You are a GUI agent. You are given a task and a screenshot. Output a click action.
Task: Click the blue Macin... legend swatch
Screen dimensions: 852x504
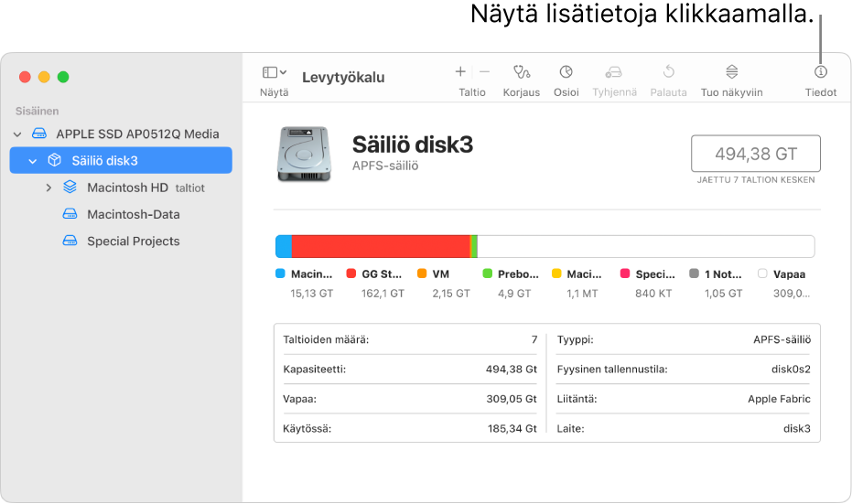[x=280, y=273]
